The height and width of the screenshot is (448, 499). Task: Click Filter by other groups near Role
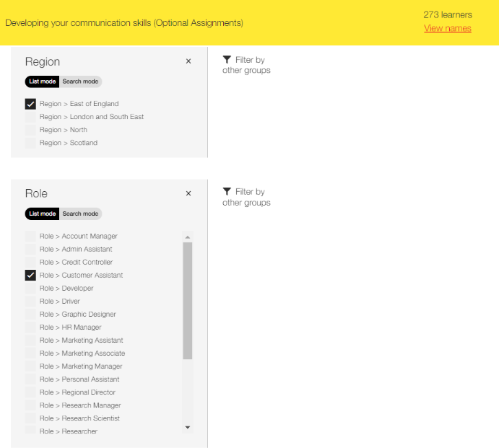click(x=246, y=197)
